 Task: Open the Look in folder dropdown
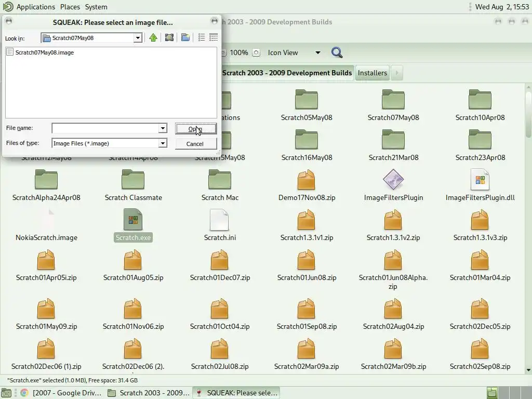(138, 37)
